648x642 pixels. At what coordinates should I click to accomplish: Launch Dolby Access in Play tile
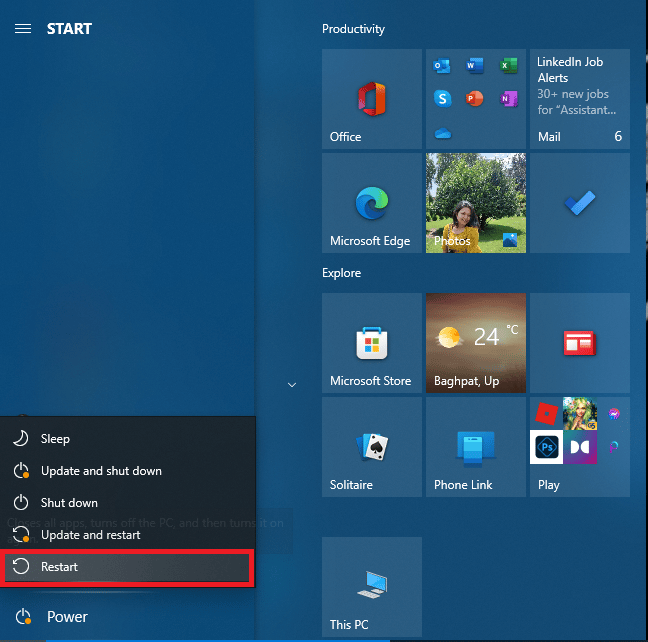pos(580,447)
